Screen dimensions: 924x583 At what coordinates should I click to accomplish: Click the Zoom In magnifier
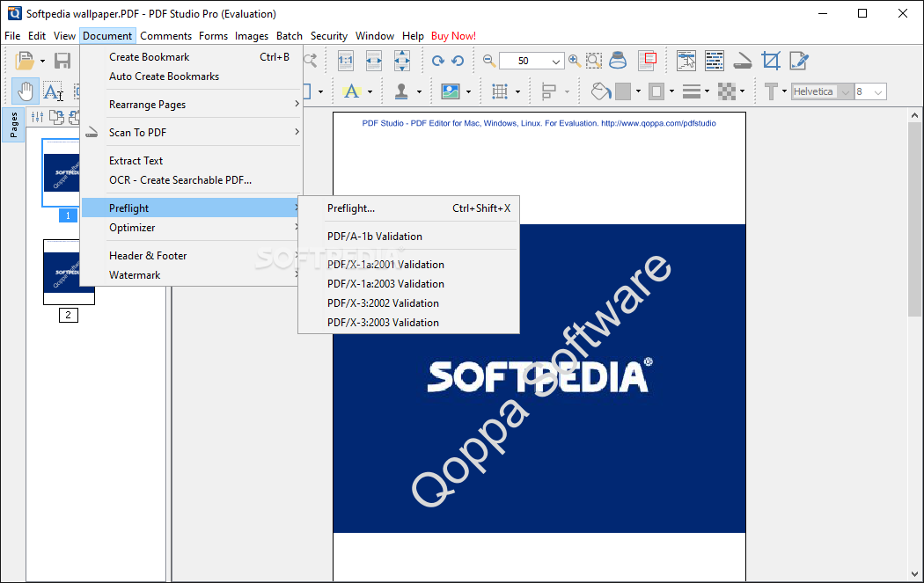(x=575, y=61)
